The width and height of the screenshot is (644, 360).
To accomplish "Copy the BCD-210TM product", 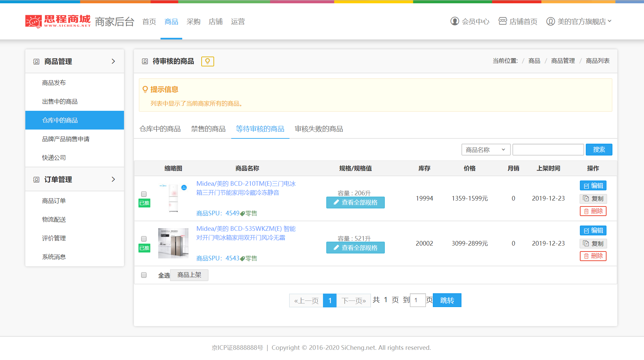I will (x=593, y=199).
